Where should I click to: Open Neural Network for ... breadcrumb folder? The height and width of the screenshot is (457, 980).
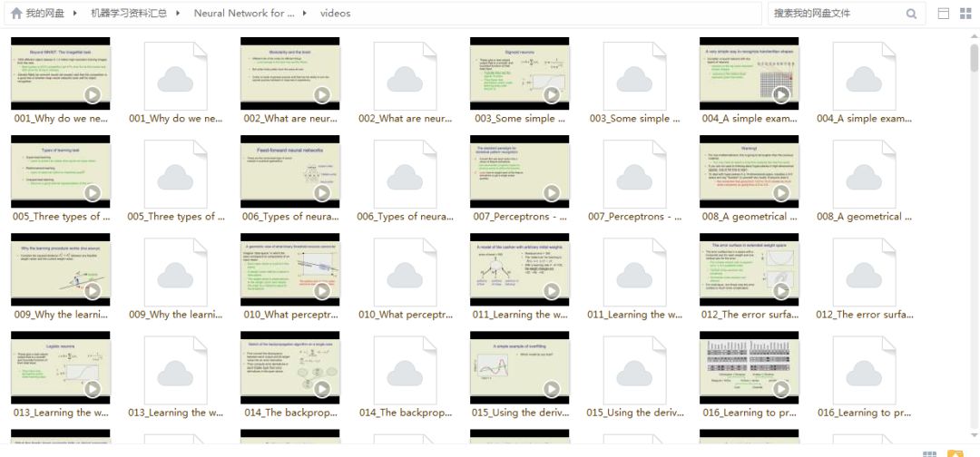(x=244, y=13)
